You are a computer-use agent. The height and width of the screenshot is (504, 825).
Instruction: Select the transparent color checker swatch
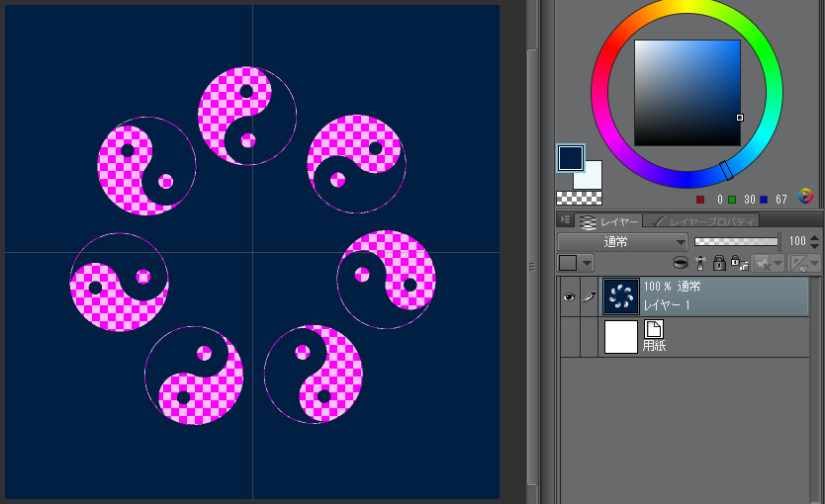(579, 198)
